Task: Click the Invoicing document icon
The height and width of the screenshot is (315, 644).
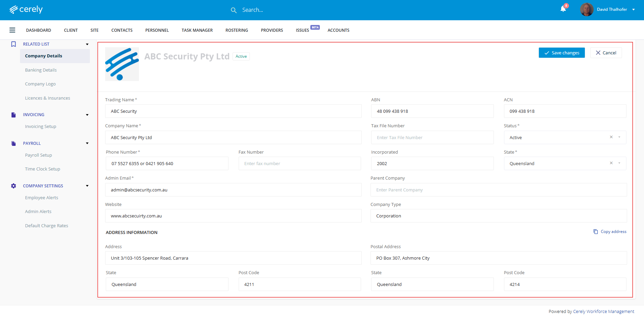Action: (x=14, y=115)
